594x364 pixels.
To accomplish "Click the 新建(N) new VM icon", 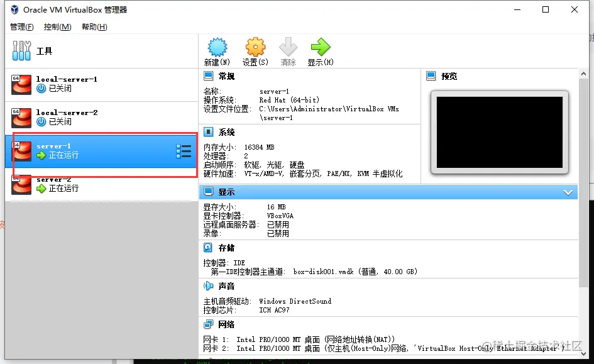I will click(x=217, y=47).
